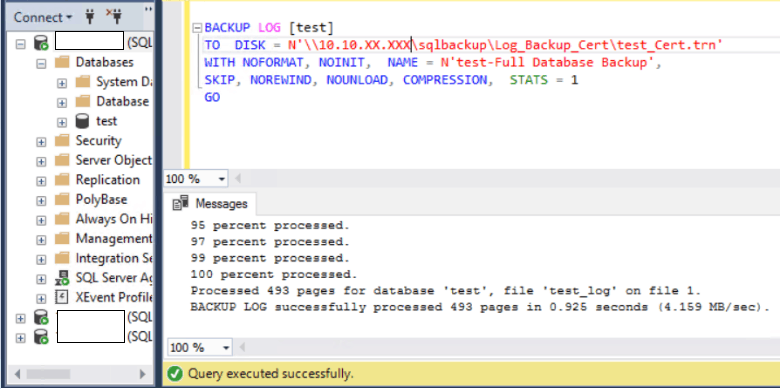Expand the Management folder
This screenshot has height=389, width=782.
(x=41, y=240)
